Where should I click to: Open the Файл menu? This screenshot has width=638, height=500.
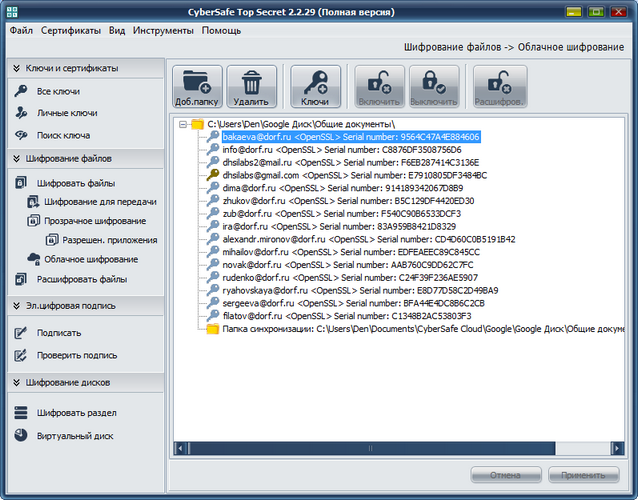21,31
